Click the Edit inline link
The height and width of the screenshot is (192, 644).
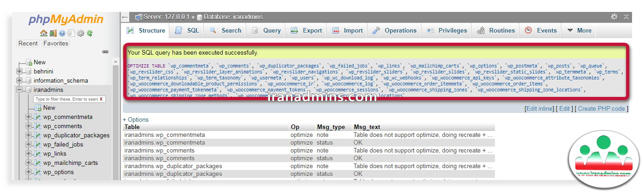(x=539, y=109)
